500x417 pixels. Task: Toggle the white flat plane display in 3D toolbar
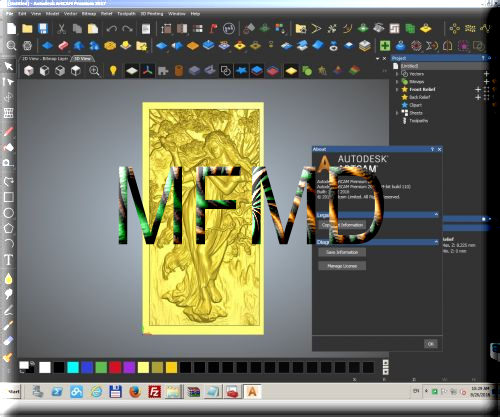[132, 71]
